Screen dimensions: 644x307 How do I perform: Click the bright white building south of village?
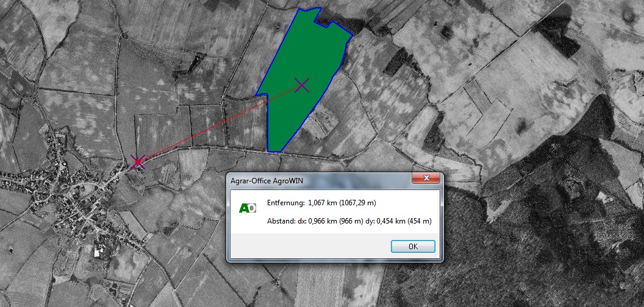(98, 252)
